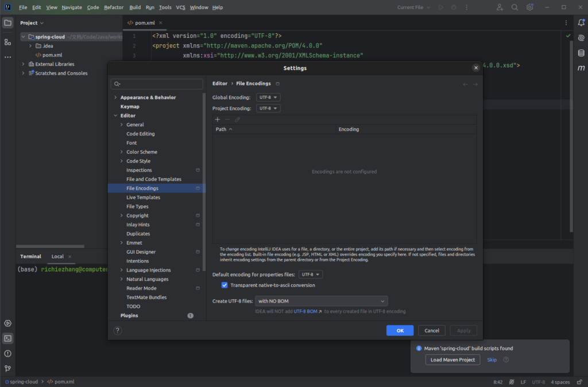Expand the Copyright settings node
This screenshot has height=387, width=588.
pos(122,216)
